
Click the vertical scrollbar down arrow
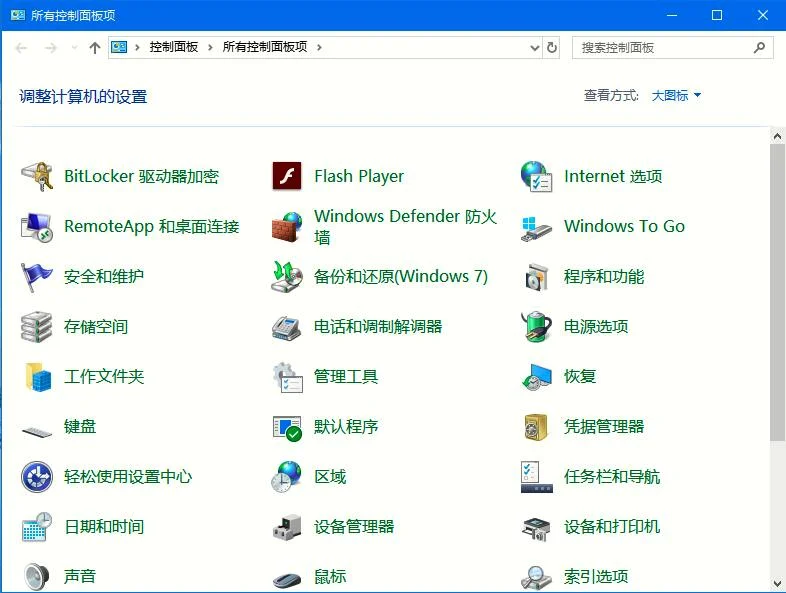(x=777, y=583)
